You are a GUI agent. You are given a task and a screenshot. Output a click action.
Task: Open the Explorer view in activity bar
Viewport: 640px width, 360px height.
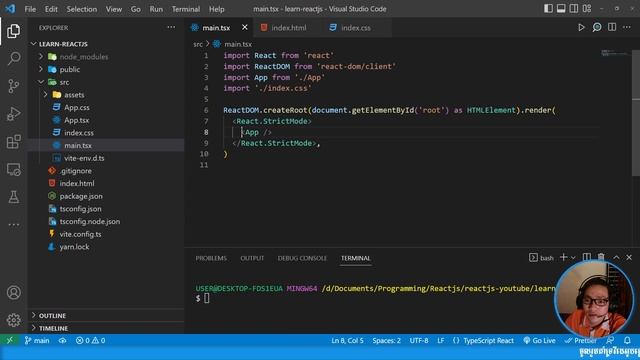(x=13, y=31)
